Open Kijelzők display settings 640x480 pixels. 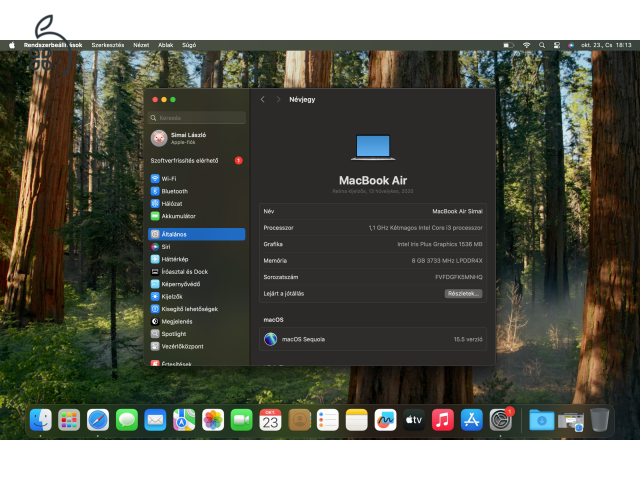pyautogui.click(x=172, y=296)
